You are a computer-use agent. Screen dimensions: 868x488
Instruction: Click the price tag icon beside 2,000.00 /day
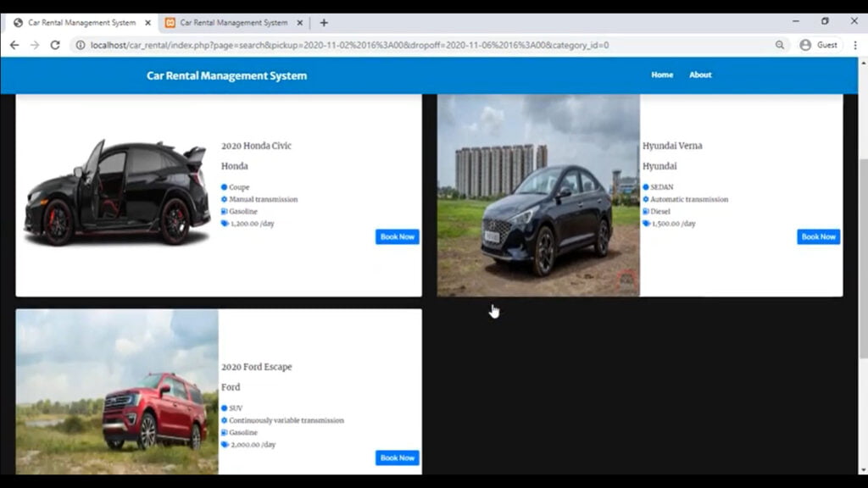point(225,444)
